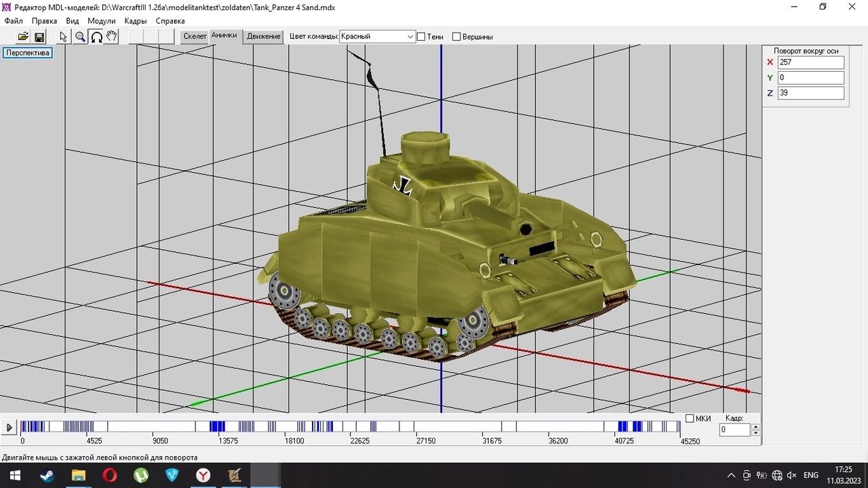Open uTorrent from the taskbar
Image resolution: width=868 pixels, height=488 pixels.
140,475
